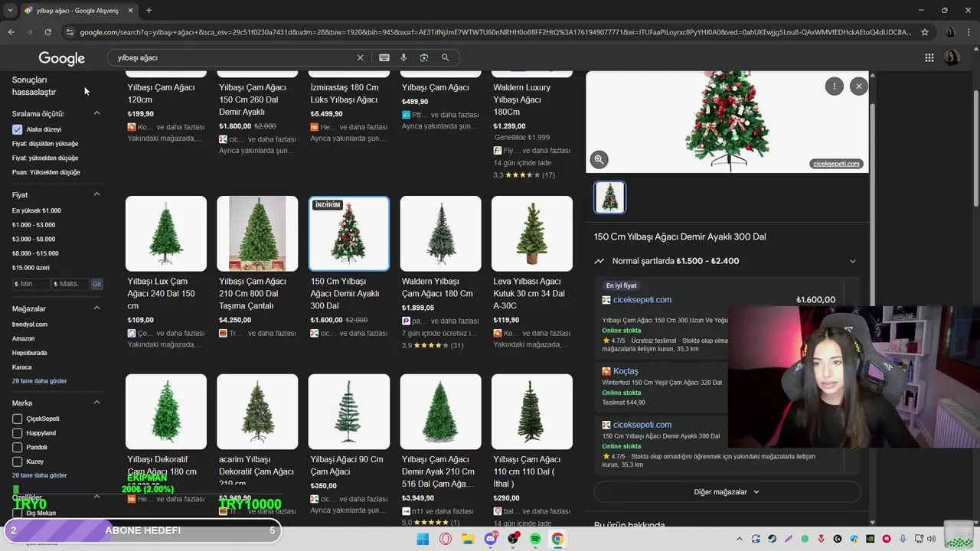Click the maximum price input field
The image size is (980, 551).
[x=71, y=284]
